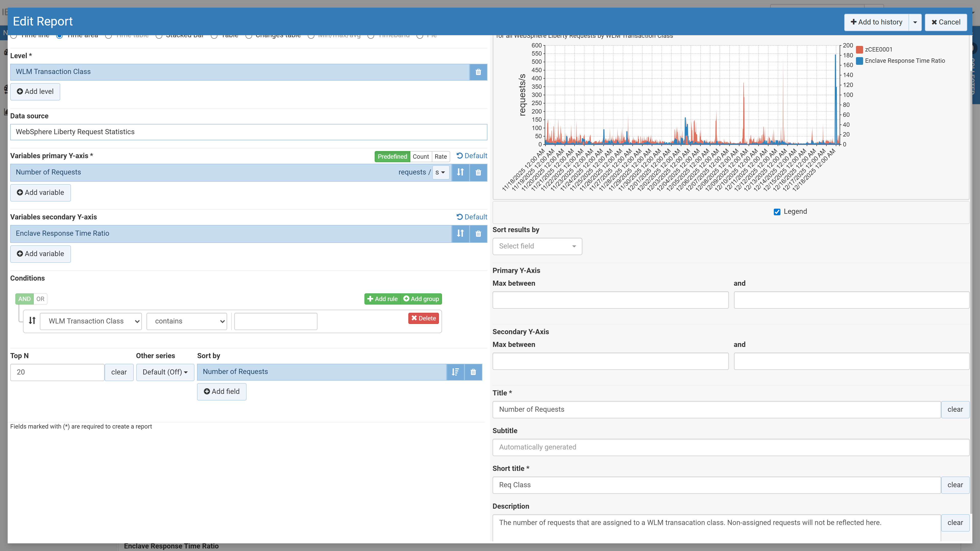Click the Add rule button
Viewport: 980px width, 551px height.
(382, 299)
